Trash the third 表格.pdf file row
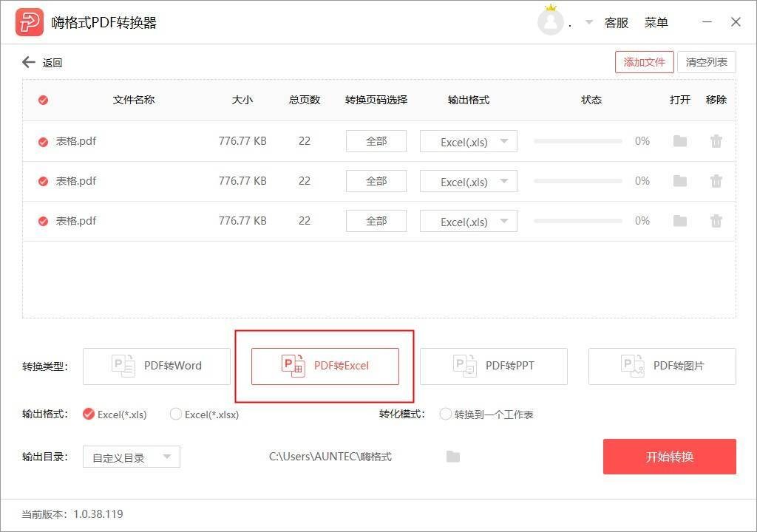 [716, 221]
